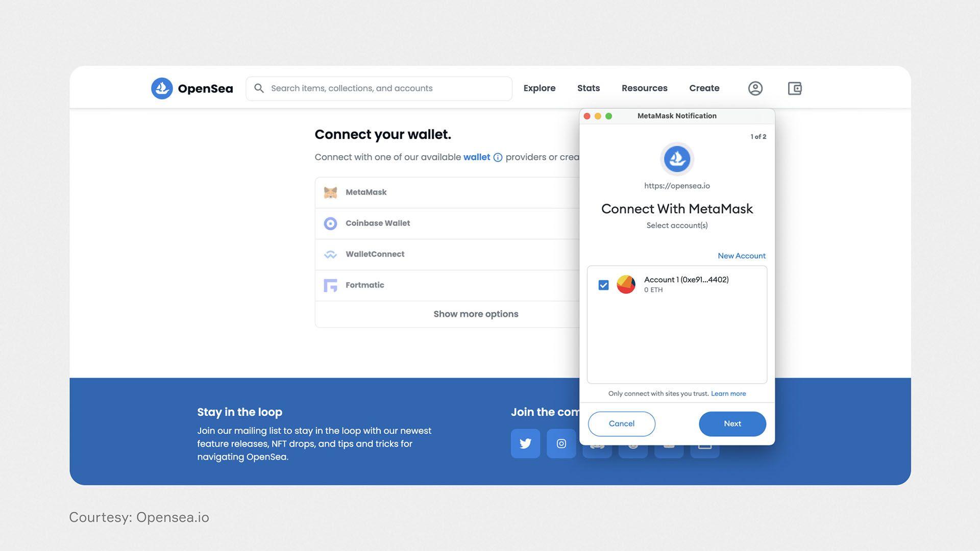The image size is (980, 551).
Task: Click the search magnifier icon
Action: tap(257, 88)
